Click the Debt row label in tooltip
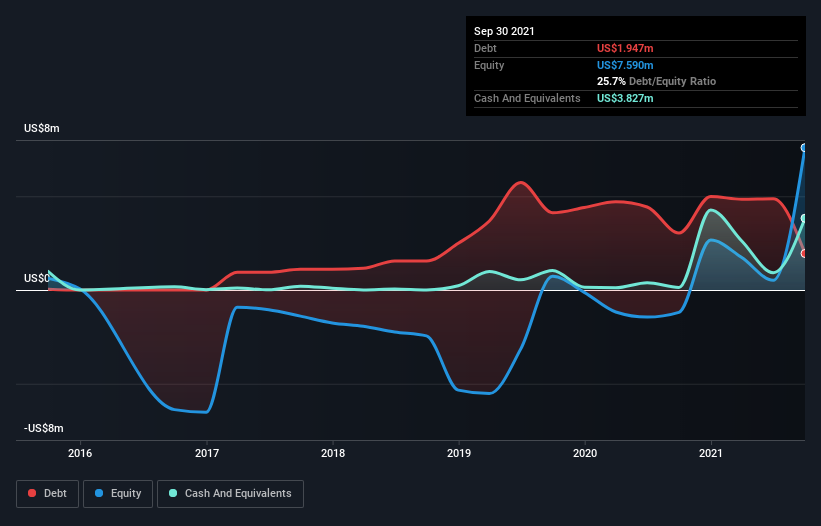This screenshot has height=526, width=821. 485,48
